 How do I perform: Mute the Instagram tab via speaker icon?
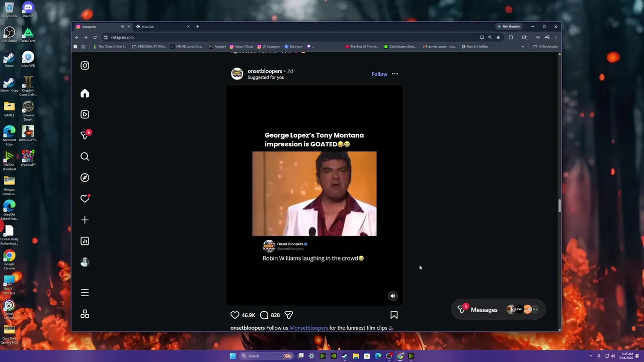point(122,27)
